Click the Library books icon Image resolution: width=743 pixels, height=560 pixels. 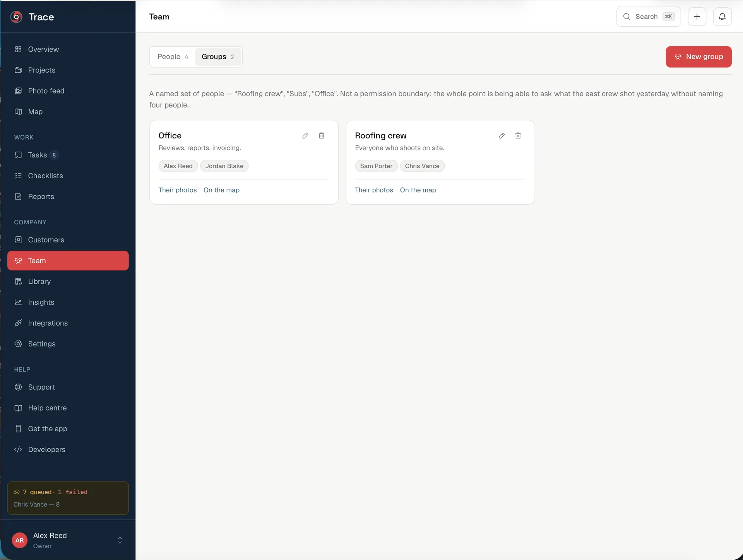pyautogui.click(x=18, y=282)
